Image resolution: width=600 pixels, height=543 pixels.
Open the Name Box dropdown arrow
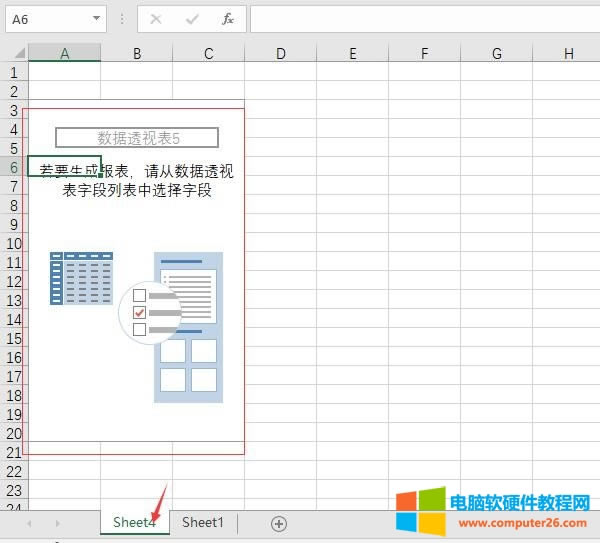pyautogui.click(x=97, y=19)
